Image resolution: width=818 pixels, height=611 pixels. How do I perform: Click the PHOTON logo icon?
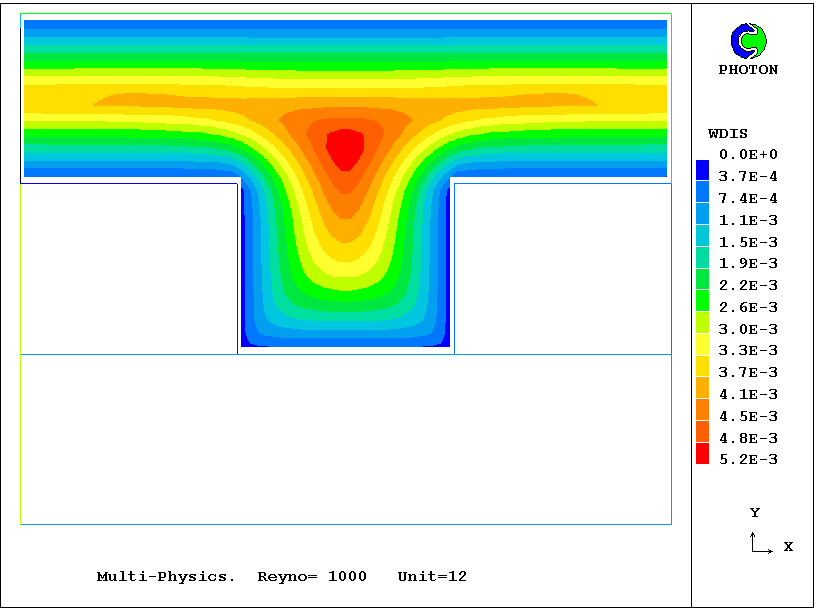(748, 41)
